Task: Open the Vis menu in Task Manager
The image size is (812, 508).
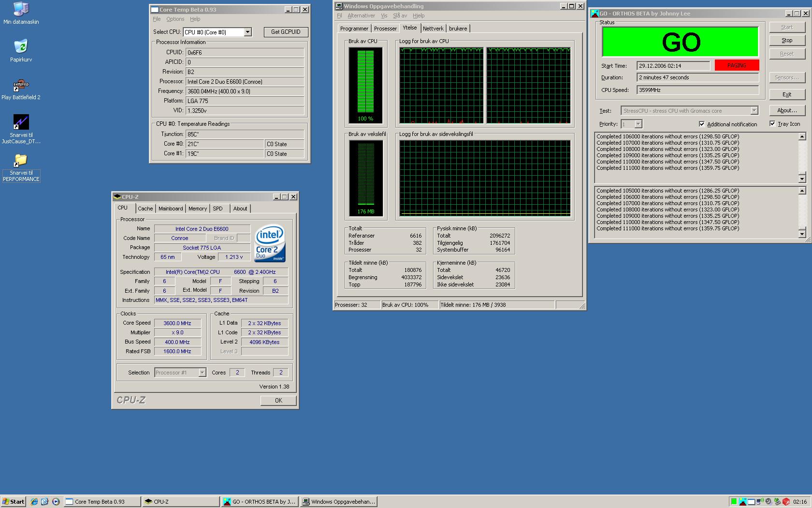Action: click(384, 16)
